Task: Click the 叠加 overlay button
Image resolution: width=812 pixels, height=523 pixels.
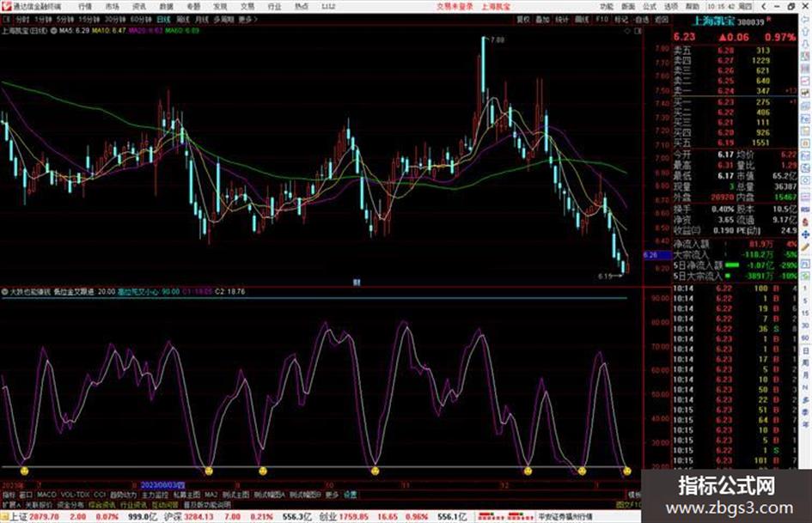Action: coord(542,19)
